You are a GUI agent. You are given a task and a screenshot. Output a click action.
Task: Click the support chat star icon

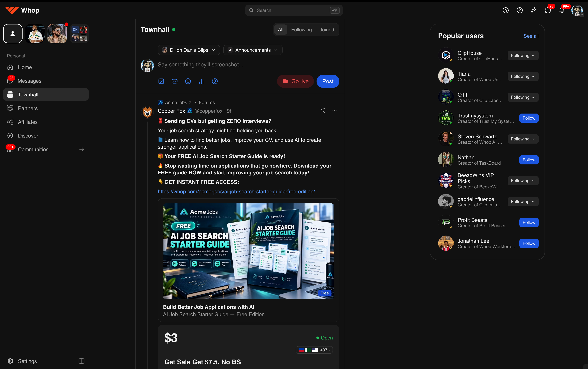pos(506,10)
